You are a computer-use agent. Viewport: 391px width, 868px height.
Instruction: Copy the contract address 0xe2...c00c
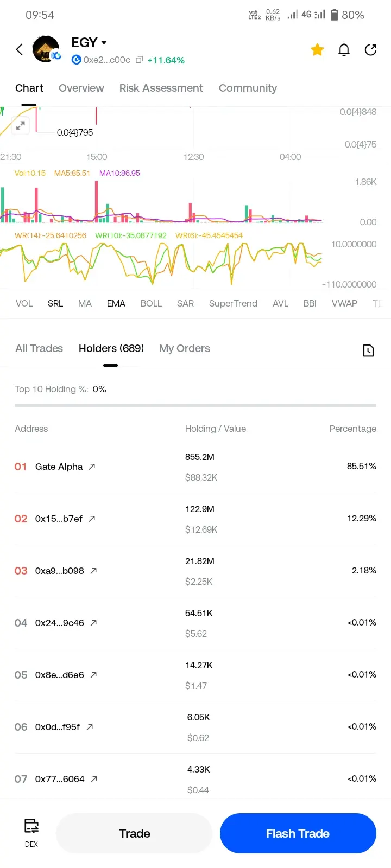tap(139, 60)
